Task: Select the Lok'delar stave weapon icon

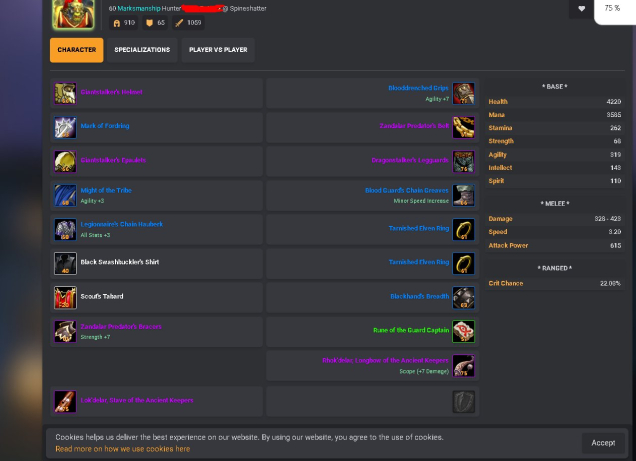Action: (x=65, y=401)
